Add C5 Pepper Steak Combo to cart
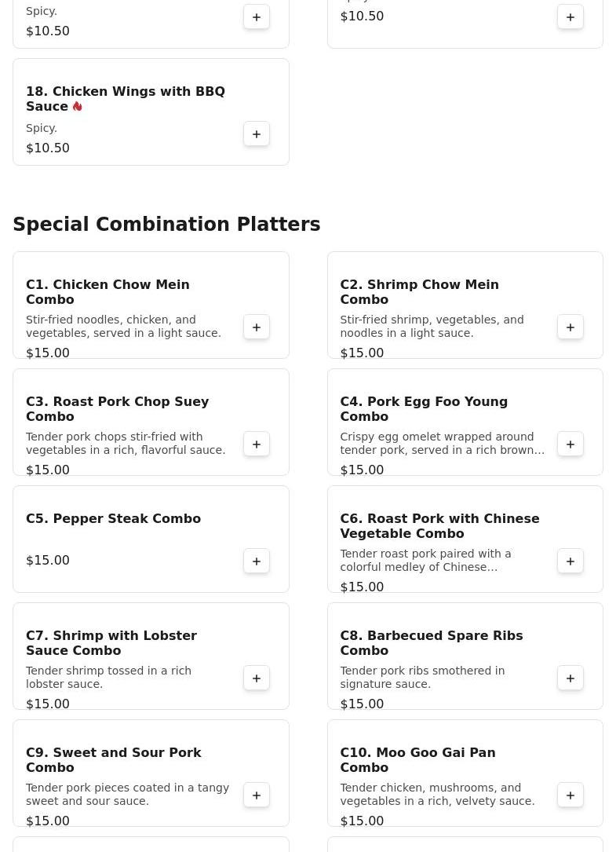 (x=257, y=561)
